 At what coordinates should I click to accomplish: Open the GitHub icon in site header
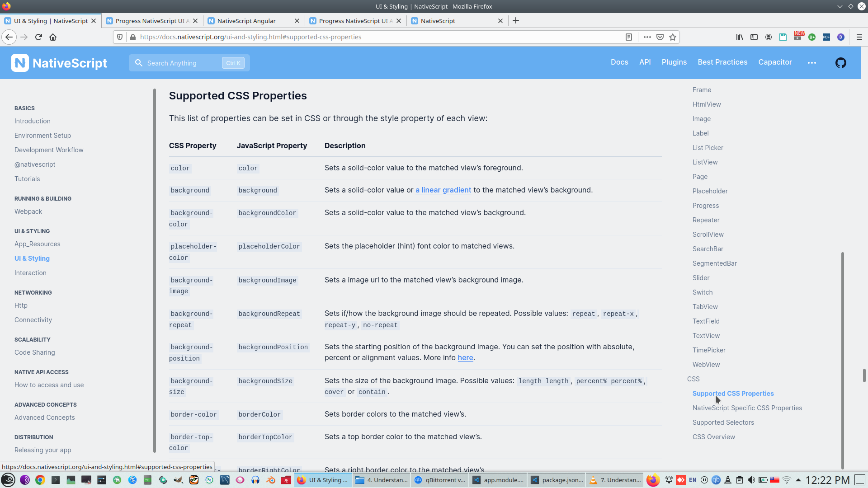click(x=840, y=63)
